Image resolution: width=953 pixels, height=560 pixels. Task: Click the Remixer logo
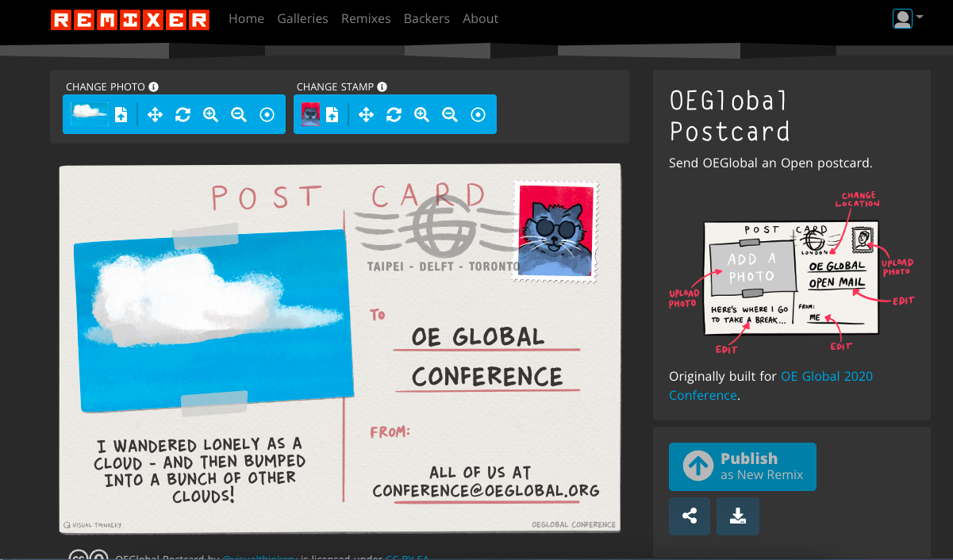130,19
